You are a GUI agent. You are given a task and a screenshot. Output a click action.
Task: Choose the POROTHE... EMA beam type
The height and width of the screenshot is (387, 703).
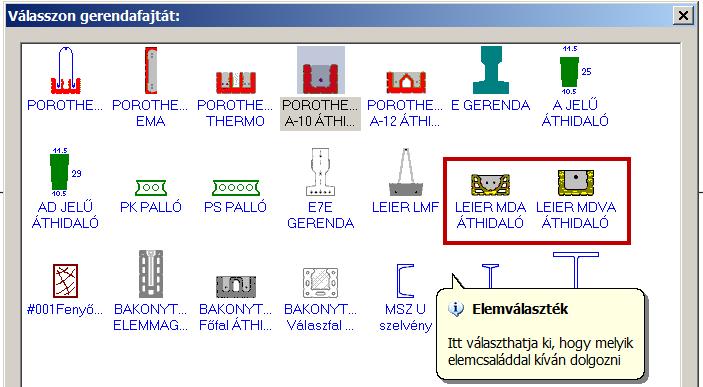coord(150,87)
